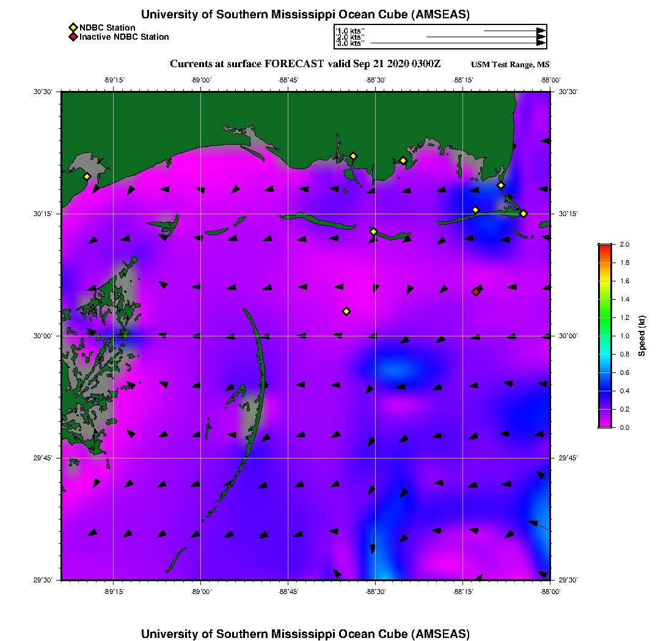Click the red Inactive NDBC Station legend diamond
The width and height of the screenshot is (672, 641).
73,37
